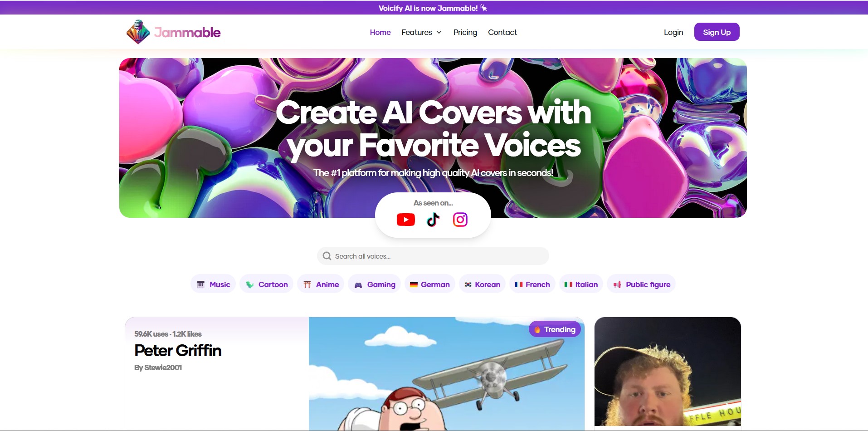Screen dimensions: 868x431
Task: Click the Jammable wordmark text
Action: coord(187,32)
